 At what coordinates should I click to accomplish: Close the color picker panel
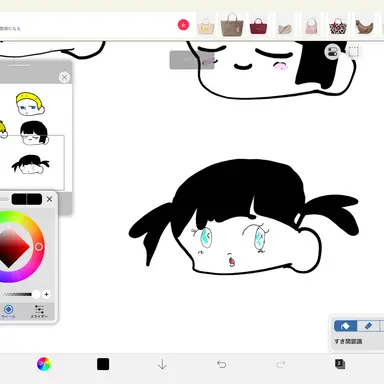(x=50, y=199)
